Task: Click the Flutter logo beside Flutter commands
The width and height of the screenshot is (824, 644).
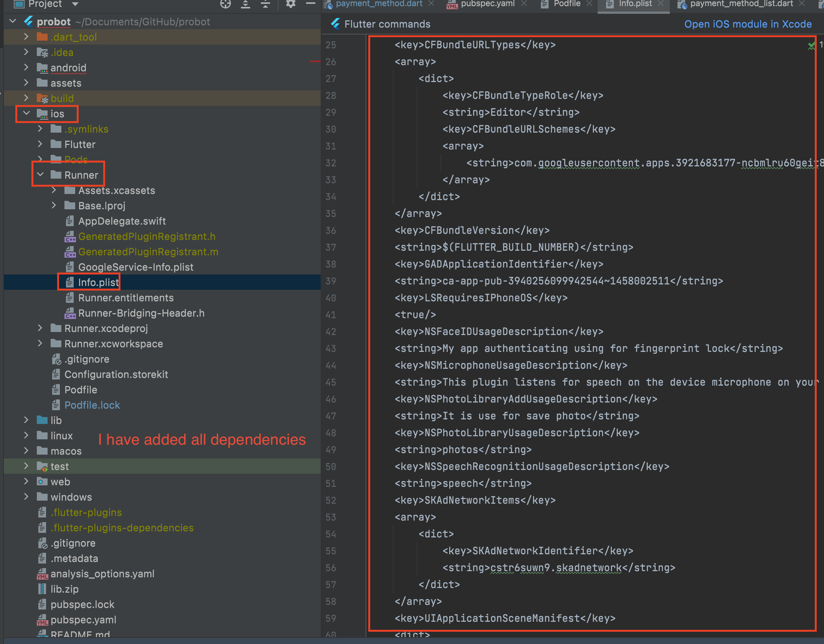Action: click(x=335, y=24)
